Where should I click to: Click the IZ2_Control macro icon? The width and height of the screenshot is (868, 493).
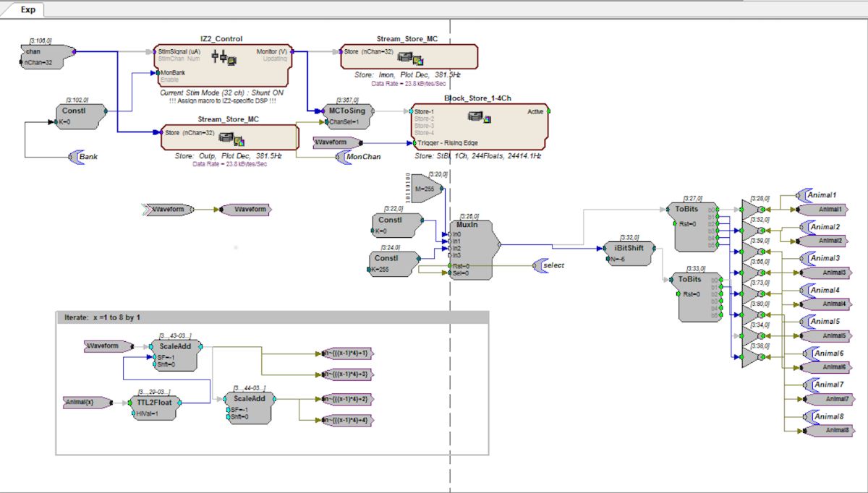224,56
